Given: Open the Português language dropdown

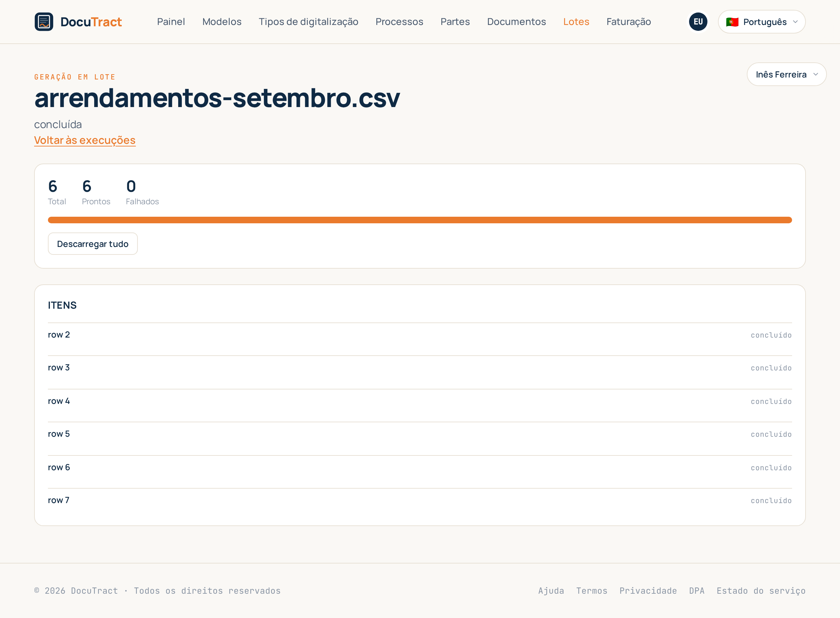Looking at the screenshot, I should pyautogui.click(x=762, y=22).
